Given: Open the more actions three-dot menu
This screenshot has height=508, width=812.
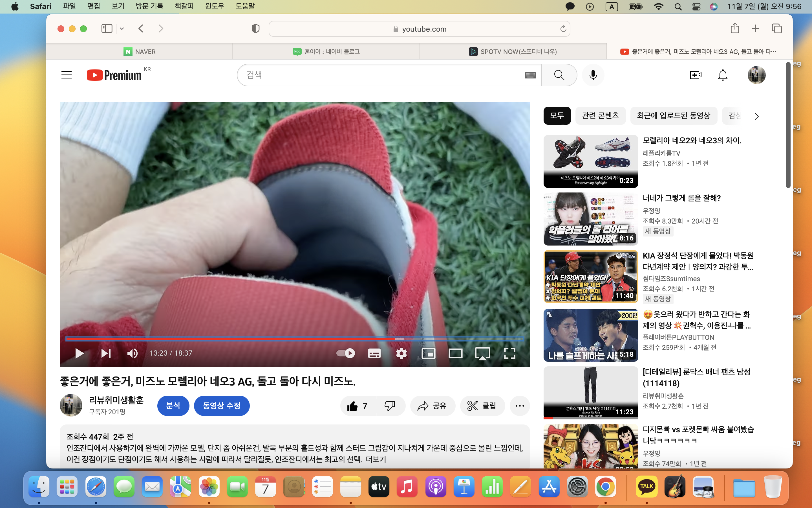Looking at the screenshot, I should tap(520, 406).
